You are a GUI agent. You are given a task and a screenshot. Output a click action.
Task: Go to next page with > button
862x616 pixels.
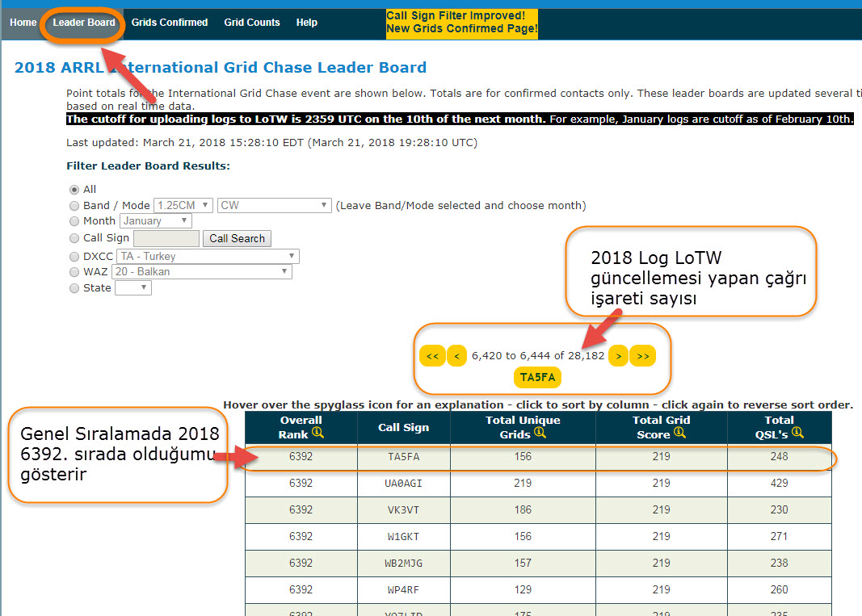619,355
